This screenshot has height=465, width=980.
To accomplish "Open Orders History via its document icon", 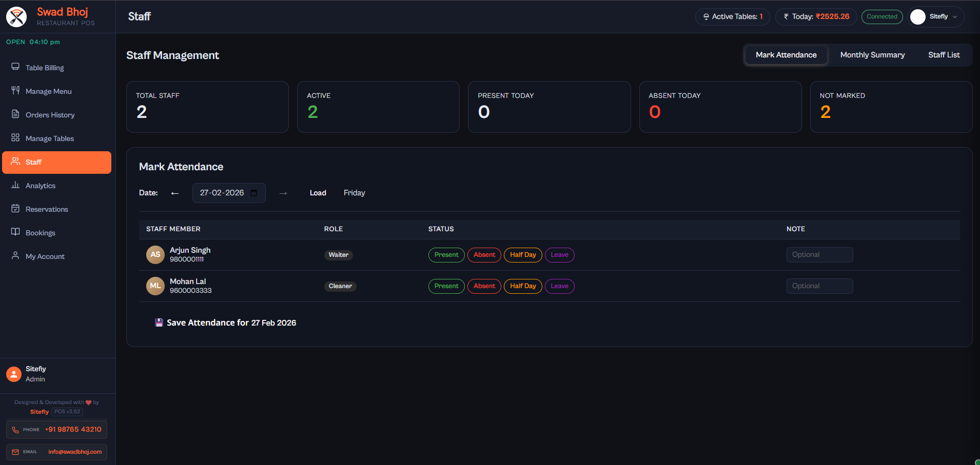I will click(x=15, y=114).
